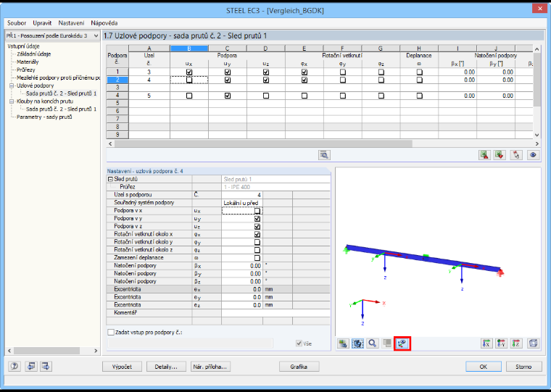551x392 pixels.
Task: Click the Natočení podpory βz value
Action: click(x=242, y=281)
